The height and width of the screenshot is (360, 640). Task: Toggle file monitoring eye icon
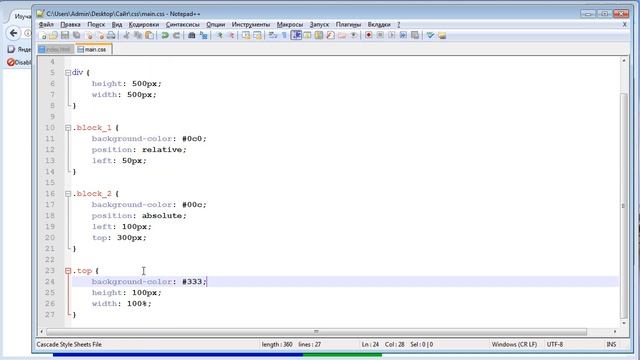coord(353,36)
